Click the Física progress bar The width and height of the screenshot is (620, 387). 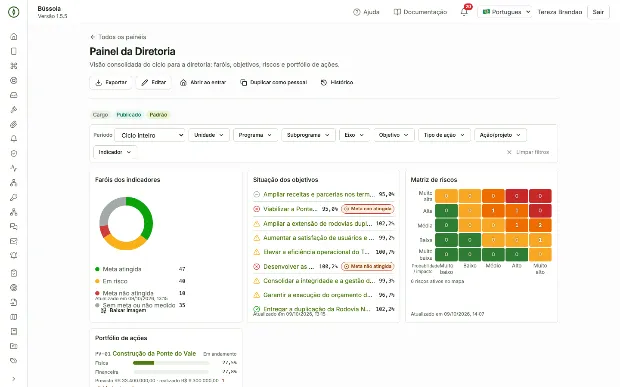tap(171, 363)
